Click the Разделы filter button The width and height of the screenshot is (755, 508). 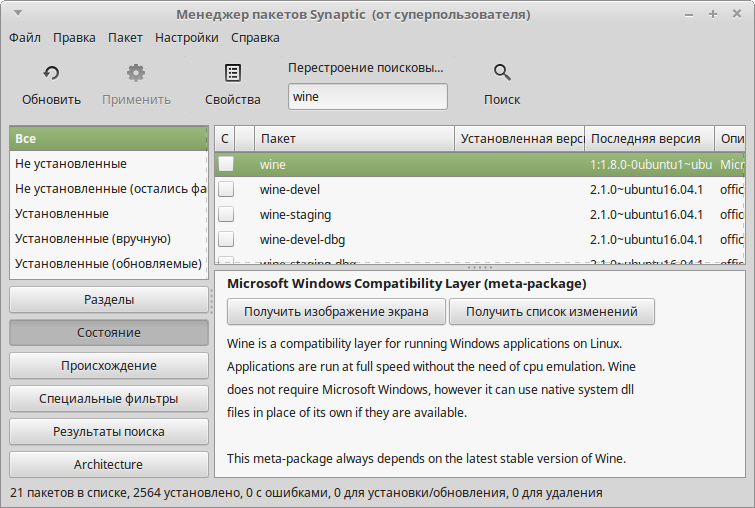(x=109, y=300)
